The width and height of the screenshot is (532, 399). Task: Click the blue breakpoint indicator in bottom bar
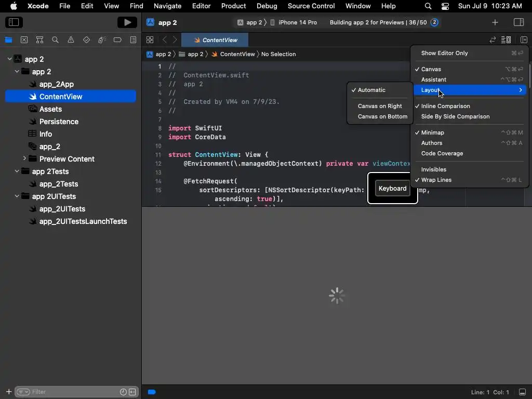152,392
